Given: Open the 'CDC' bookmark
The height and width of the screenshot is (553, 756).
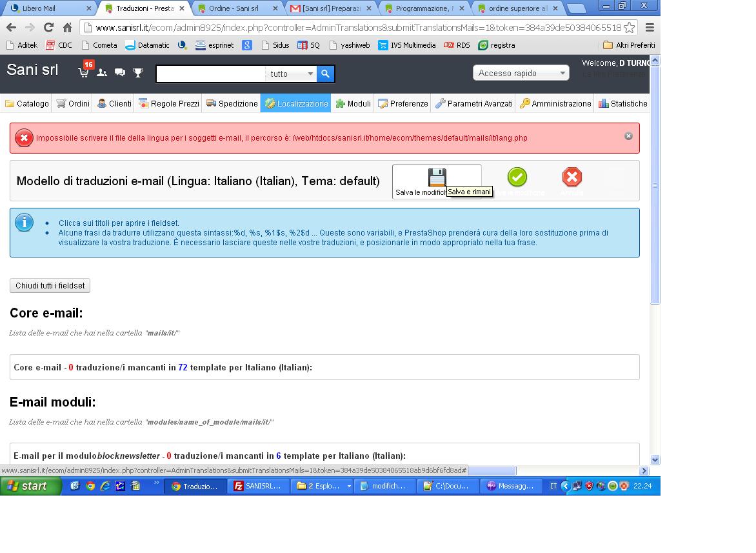Looking at the screenshot, I should [x=59, y=45].
